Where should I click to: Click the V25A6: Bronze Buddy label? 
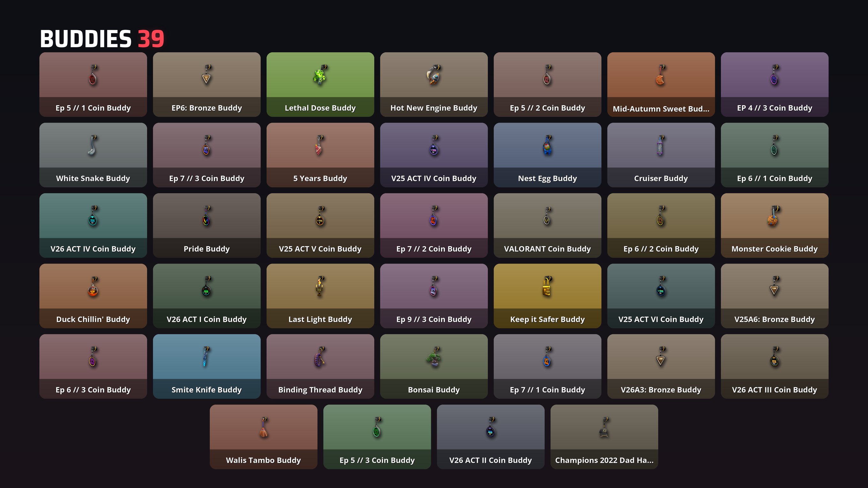(x=774, y=319)
